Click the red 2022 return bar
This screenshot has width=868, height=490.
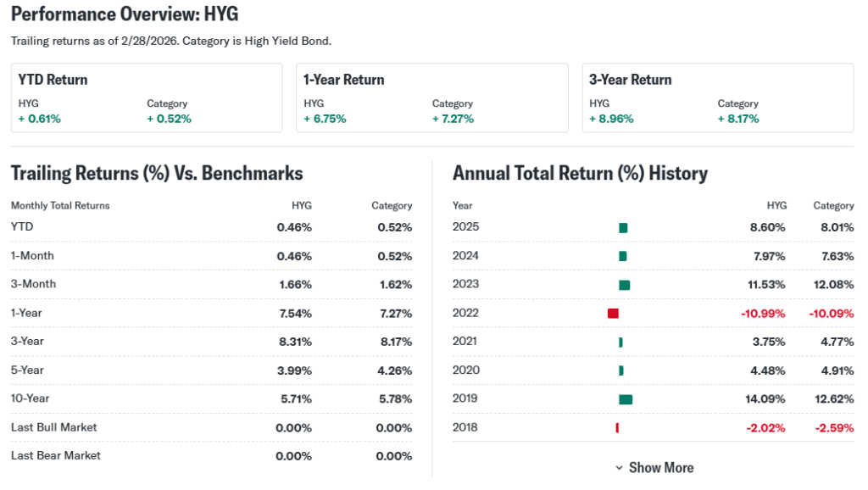pos(613,314)
